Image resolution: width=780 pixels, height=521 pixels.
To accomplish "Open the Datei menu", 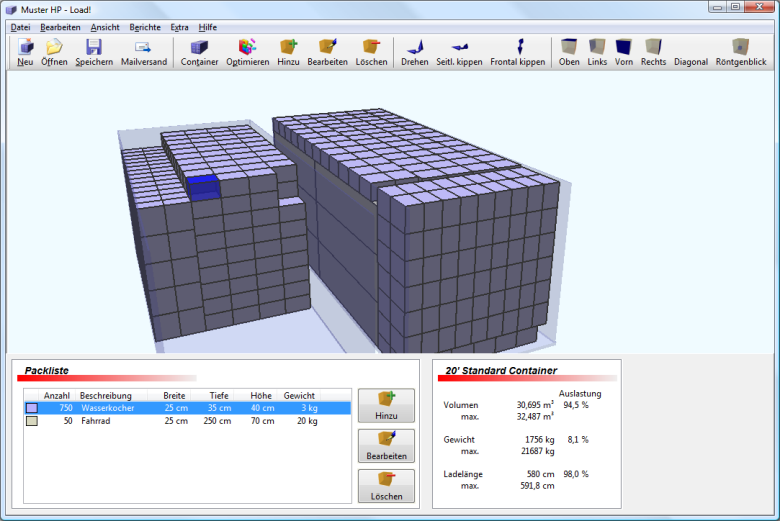I will pyautogui.click(x=20, y=27).
